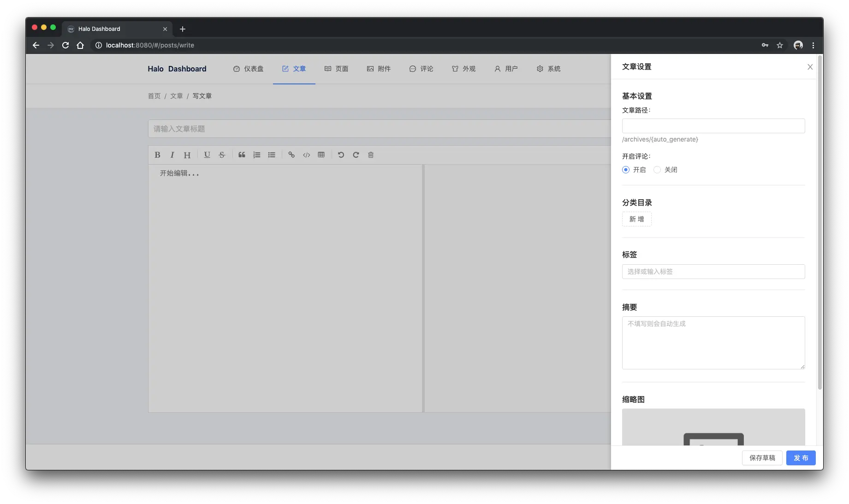Open the 仪表盘 dashboard menu
This screenshot has height=504, width=849.
pos(248,69)
